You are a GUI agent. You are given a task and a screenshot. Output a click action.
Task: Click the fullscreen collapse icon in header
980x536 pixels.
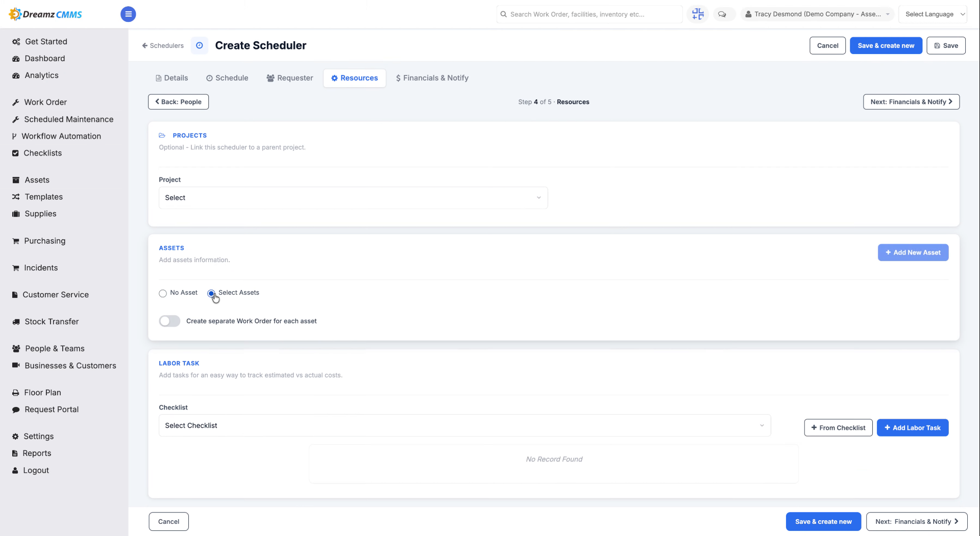point(698,14)
